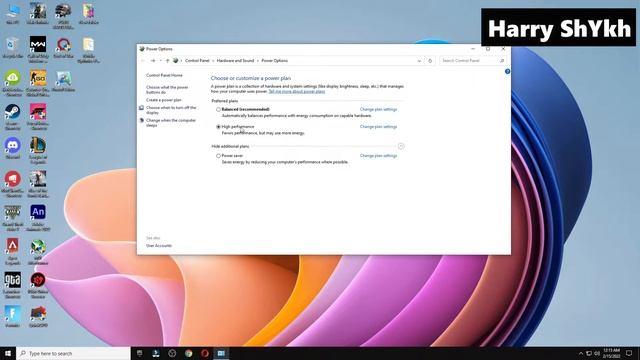This screenshot has width=640, height=360.
Task: Click Tell me more about power plans link
Action: click(297, 91)
